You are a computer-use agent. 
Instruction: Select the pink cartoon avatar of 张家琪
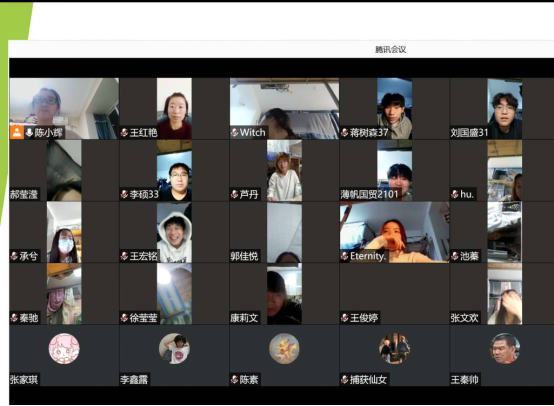pos(64,349)
